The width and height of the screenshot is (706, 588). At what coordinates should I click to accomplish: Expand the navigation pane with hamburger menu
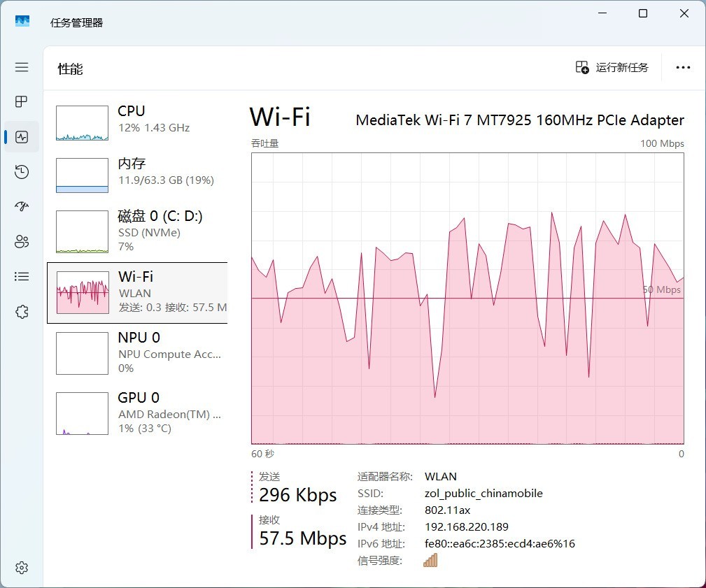tap(21, 67)
